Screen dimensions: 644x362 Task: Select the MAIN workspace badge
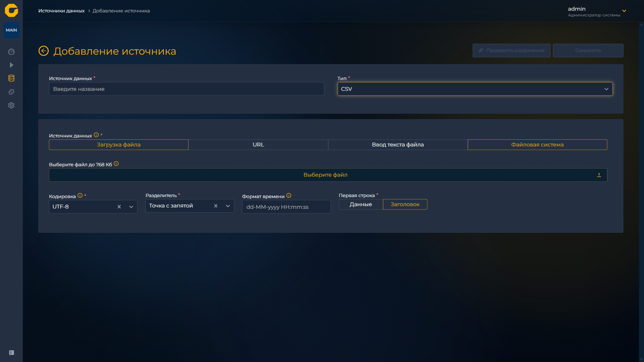(x=11, y=30)
